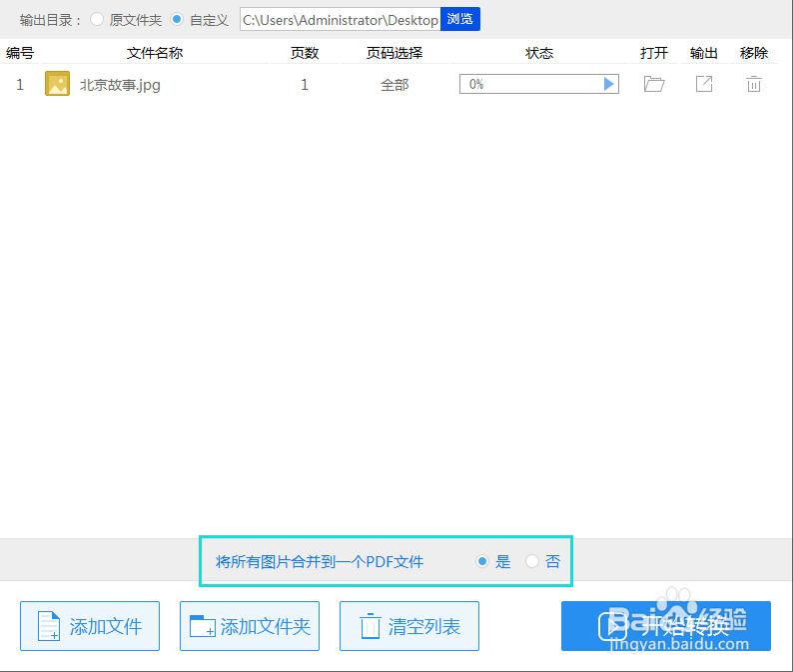
Task: Click row number 1 in 编号 column
Action: [20, 85]
